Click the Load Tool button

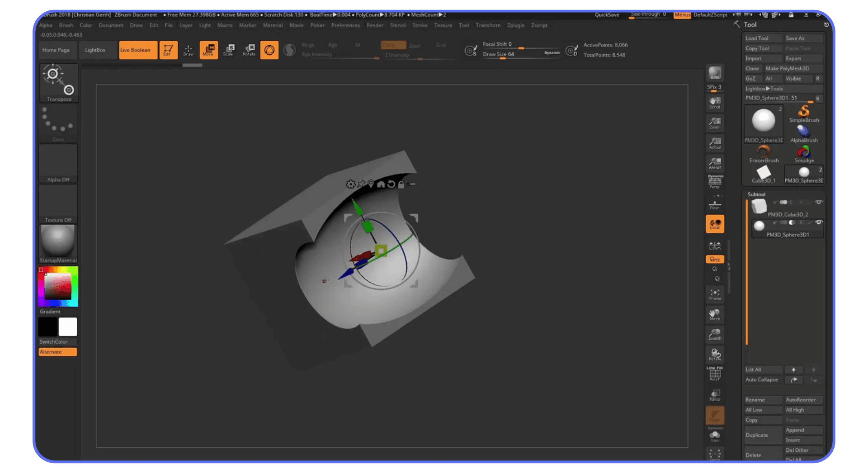[763, 38]
